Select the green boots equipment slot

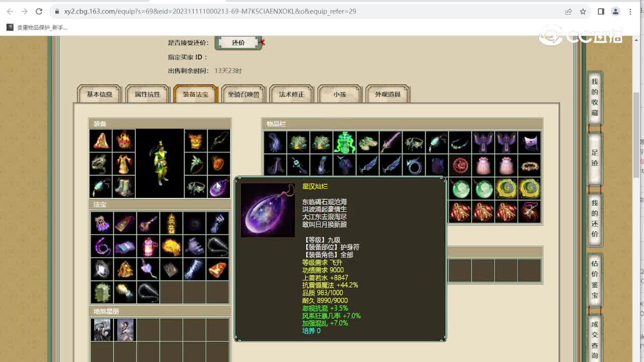click(x=124, y=187)
